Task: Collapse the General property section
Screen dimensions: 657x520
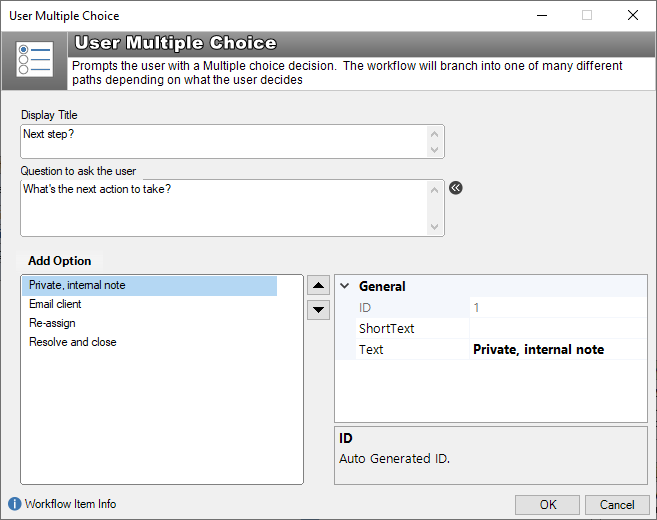Action: pos(344,286)
